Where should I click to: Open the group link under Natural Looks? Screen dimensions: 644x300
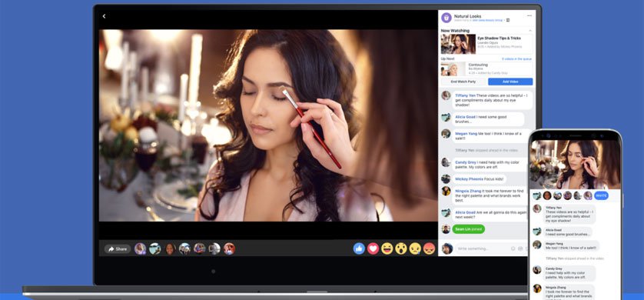tap(487, 20)
